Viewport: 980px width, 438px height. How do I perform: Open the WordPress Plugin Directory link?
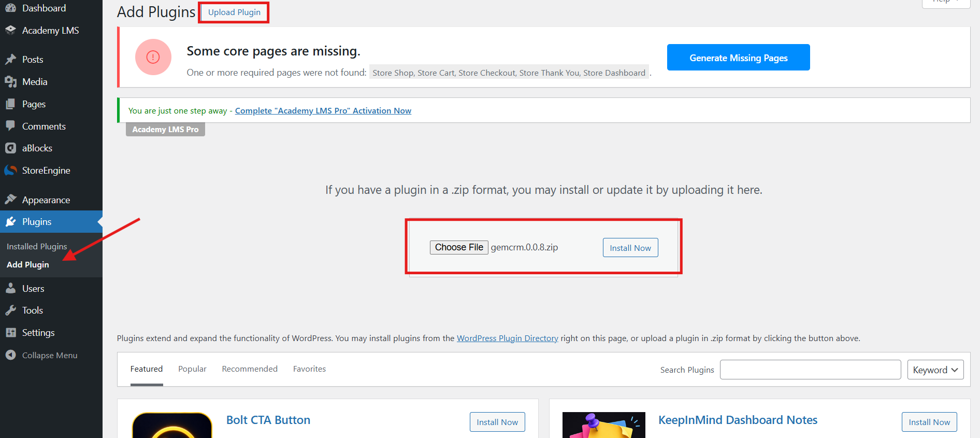pos(508,338)
